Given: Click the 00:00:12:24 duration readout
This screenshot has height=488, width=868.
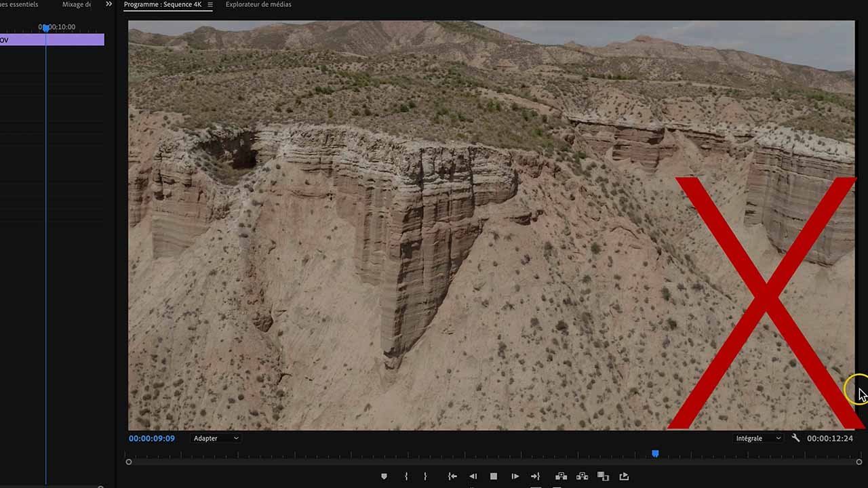Looking at the screenshot, I should click(x=830, y=439).
